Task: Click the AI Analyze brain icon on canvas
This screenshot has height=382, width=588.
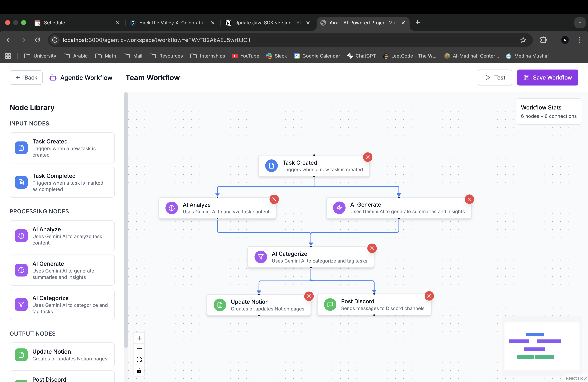Action: (x=172, y=208)
